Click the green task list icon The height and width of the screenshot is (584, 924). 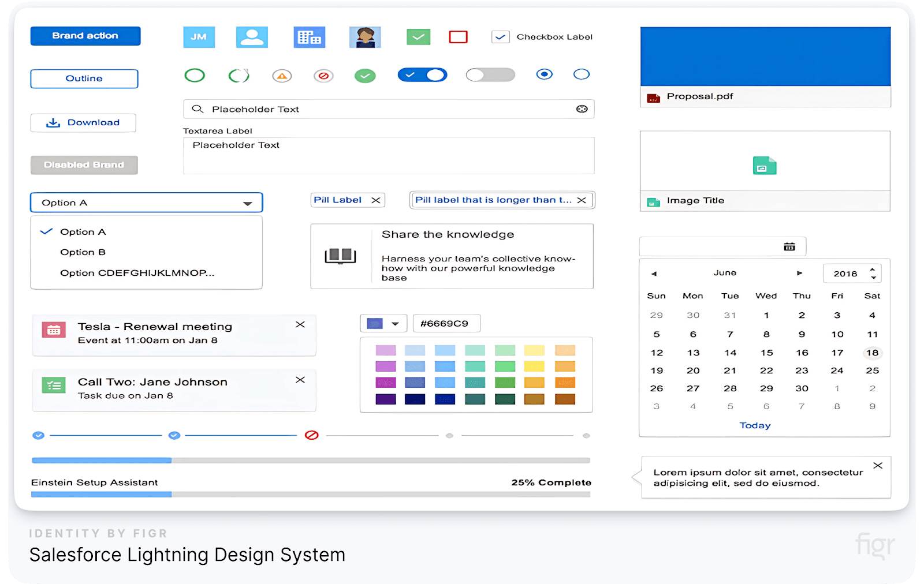coord(54,385)
